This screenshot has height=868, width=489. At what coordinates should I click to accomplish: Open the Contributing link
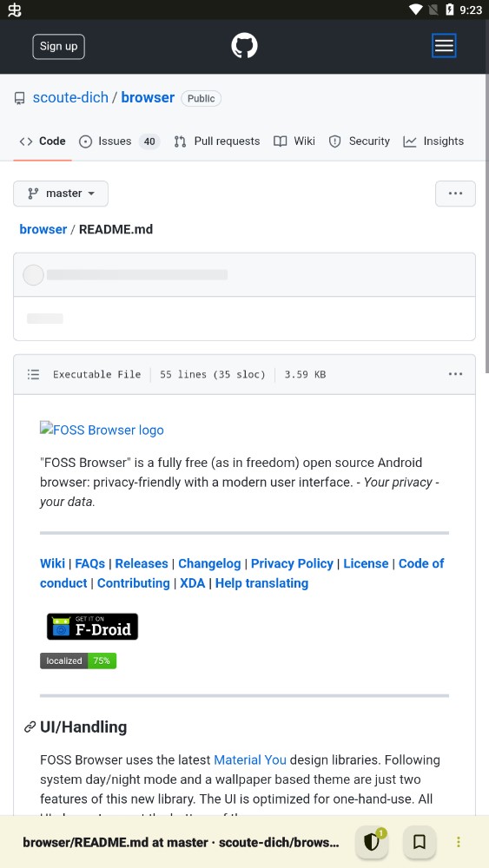[134, 583]
